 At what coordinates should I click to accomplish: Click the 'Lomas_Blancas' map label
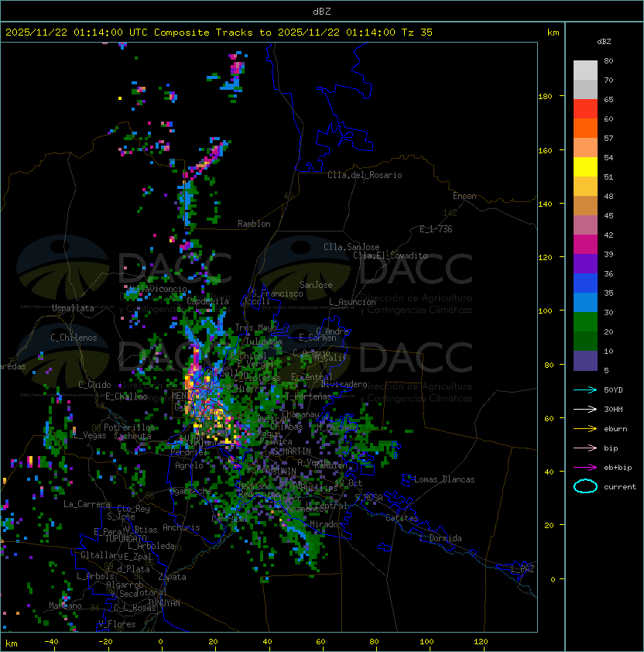click(444, 479)
